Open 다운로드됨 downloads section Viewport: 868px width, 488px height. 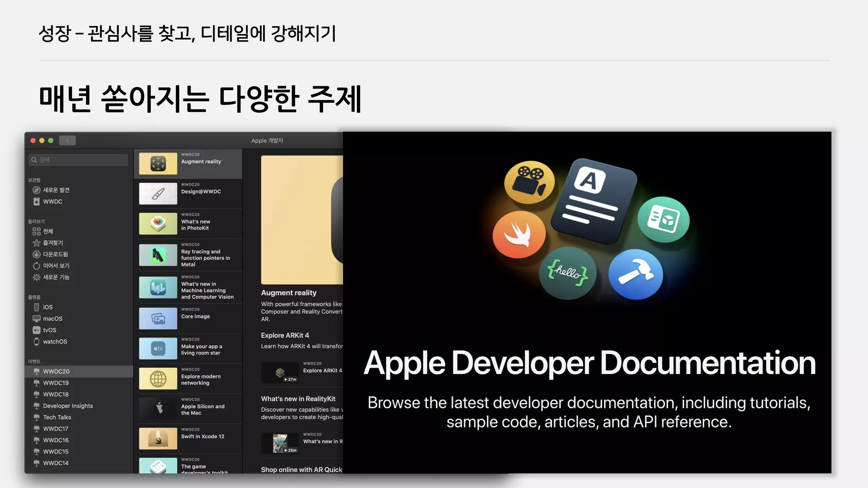tap(55, 254)
